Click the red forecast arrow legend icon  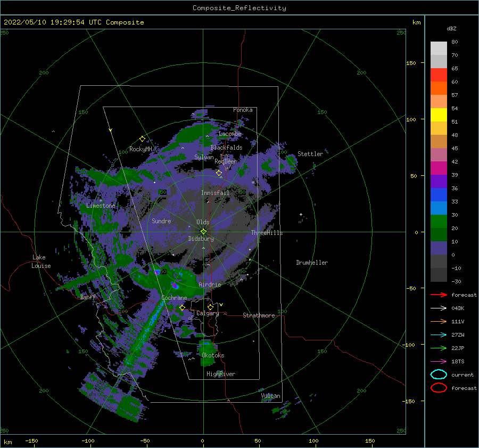(x=439, y=295)
